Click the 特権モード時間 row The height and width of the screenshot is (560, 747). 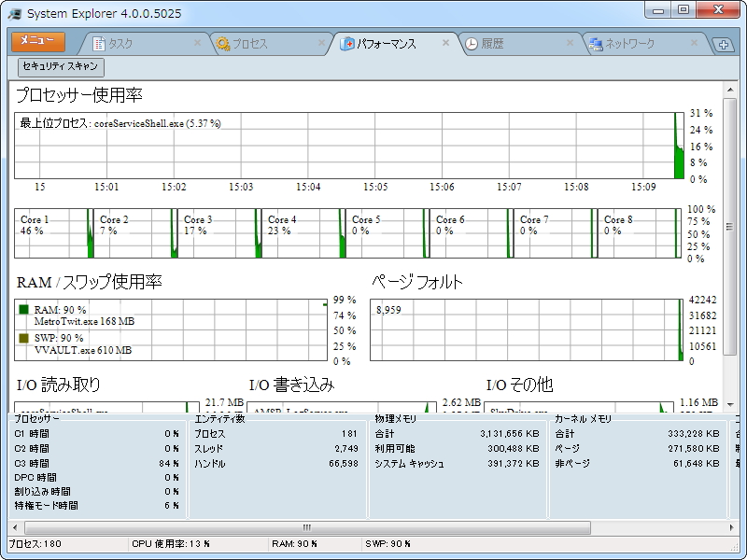(97, 506)
